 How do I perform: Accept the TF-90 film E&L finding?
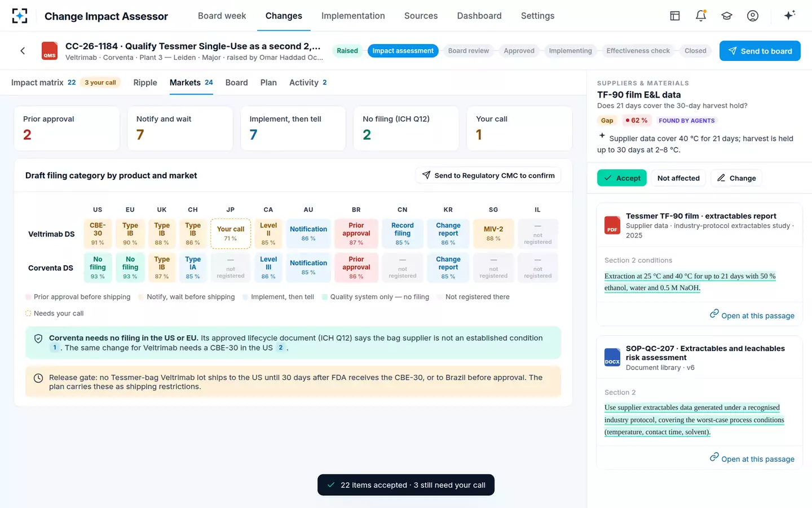pyautogui.click(x=622, y=178)
